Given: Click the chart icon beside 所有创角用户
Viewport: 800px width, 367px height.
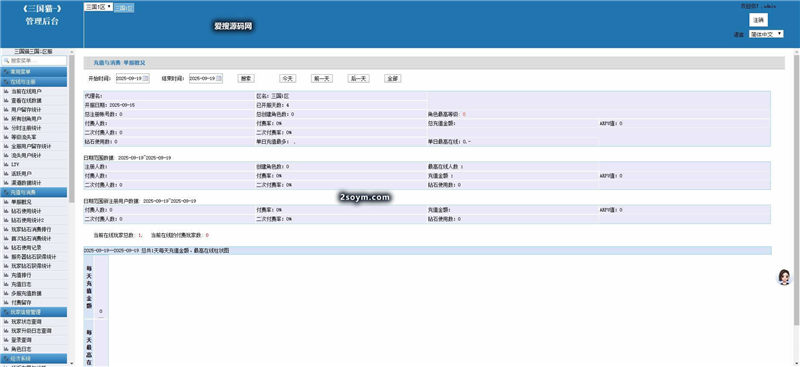Looking at the screenshot, I should pyautogui.click(x=6, y=119).
